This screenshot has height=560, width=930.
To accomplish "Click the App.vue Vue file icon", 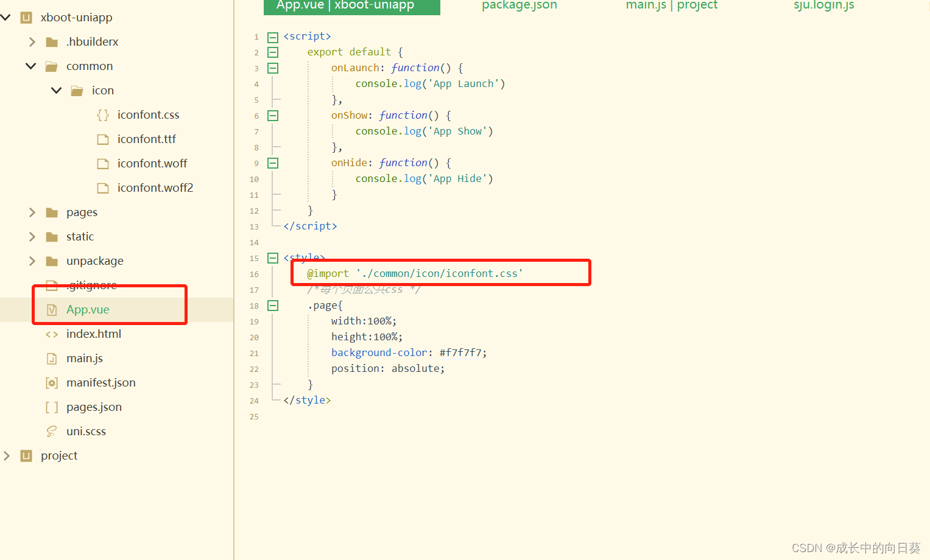I will click(52, 310).
